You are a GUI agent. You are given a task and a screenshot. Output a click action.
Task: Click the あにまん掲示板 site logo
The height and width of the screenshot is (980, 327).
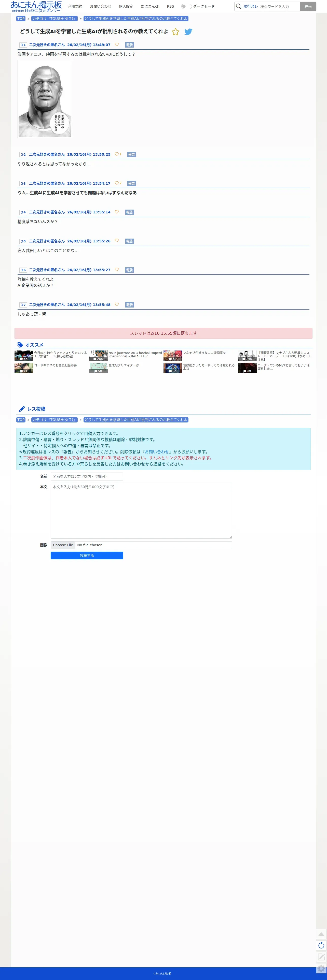[36, 6]
